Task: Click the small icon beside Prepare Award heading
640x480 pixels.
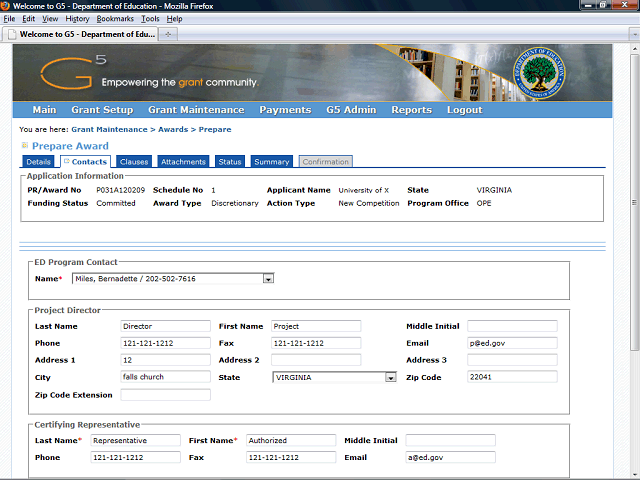Action: pos(25,146)
